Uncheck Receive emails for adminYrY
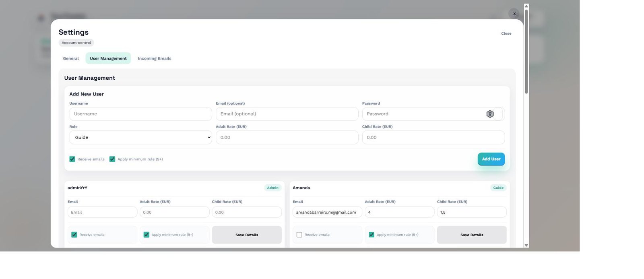 point(74,235)
